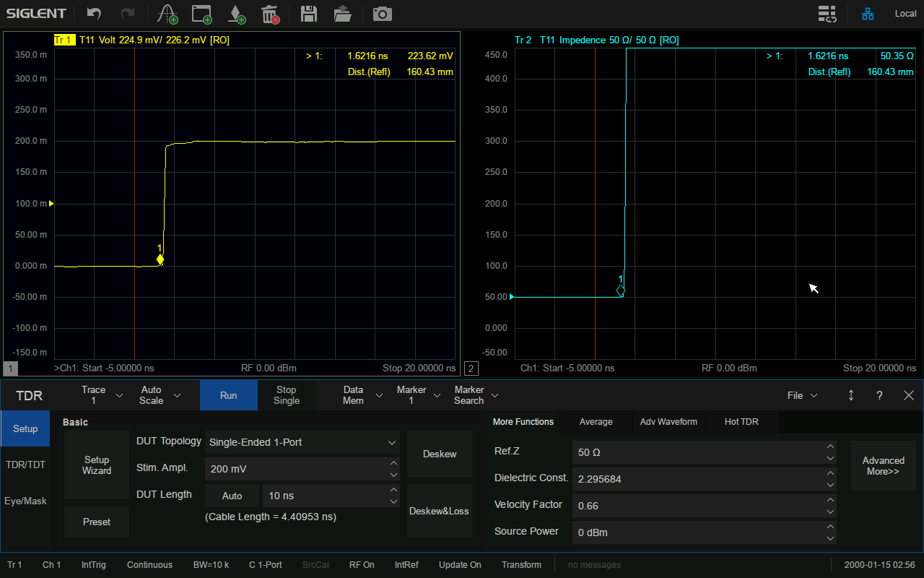Toggle RF On in status bar
This screenshot has width=924, height=578.
362,565
